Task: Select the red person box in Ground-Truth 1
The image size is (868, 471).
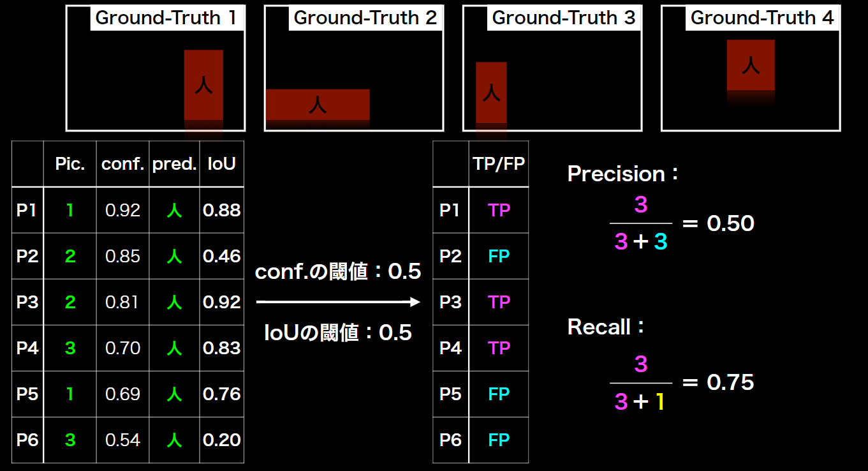Action: [203, 85]
